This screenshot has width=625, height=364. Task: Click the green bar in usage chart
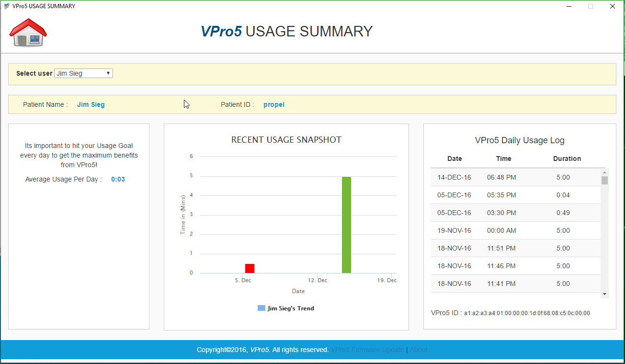(x=346, y=225)
